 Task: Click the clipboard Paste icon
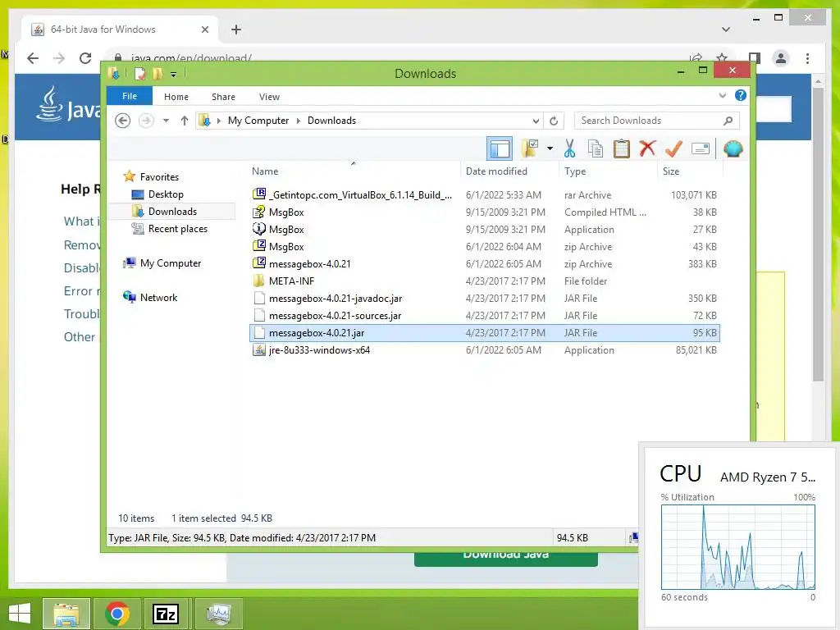click(x=622, y=148)
